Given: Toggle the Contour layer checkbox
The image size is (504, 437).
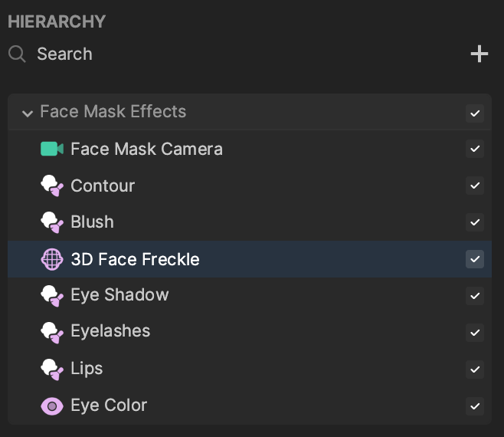Looking at the screenshot, I should click(475, 186).
